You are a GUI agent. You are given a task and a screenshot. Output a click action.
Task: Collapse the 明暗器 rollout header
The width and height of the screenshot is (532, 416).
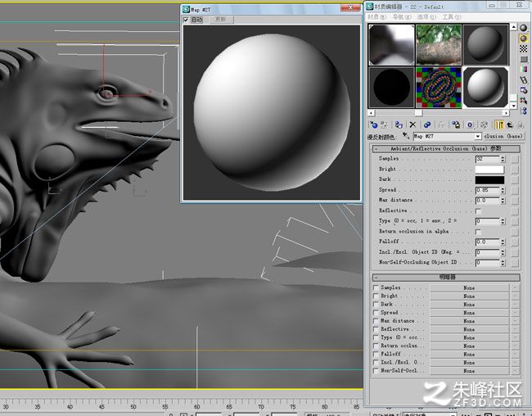coord(446,278)
